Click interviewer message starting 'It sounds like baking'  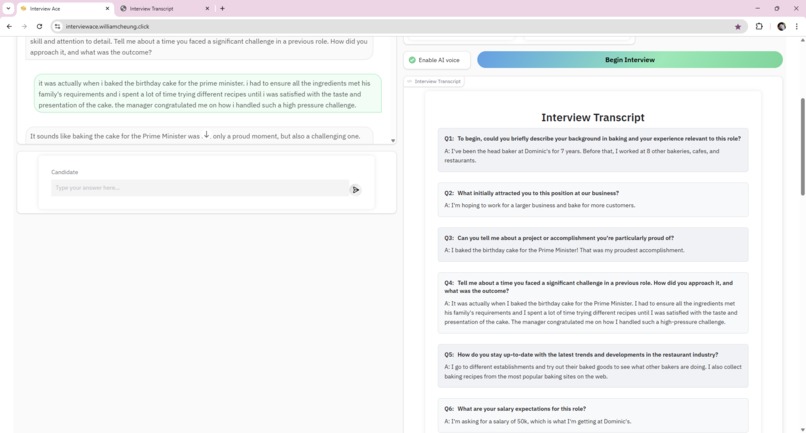click(x=199, y=136)
